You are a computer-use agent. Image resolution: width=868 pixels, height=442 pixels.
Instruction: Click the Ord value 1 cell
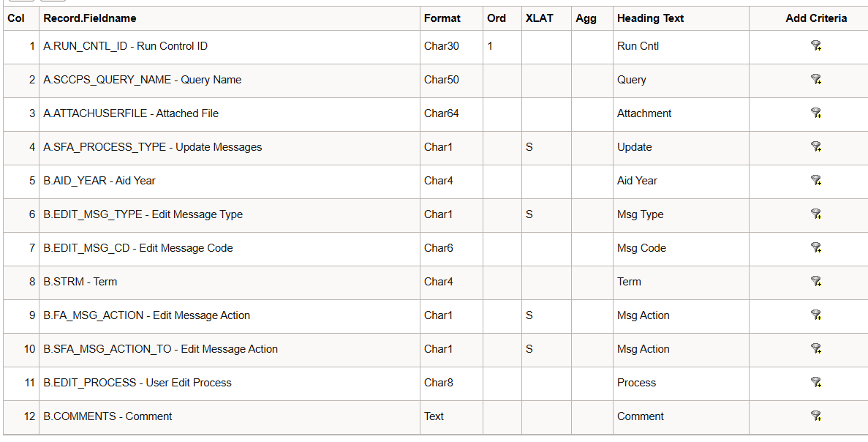click(x=490, y=46)
